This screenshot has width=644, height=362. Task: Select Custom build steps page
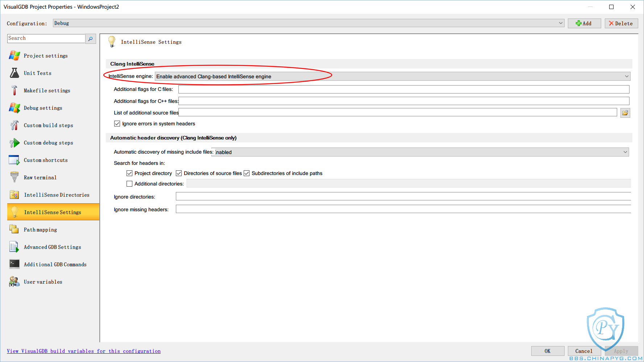tap(49, 125)
